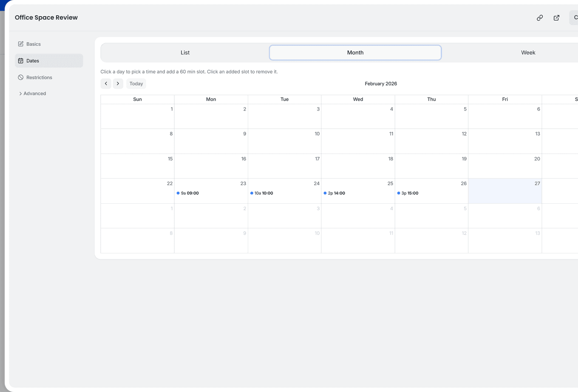The height and width of the screenshot is (392, 578).
Task: Click the previous month arrow
Action: pyautogui.click(x=106, y=83)
